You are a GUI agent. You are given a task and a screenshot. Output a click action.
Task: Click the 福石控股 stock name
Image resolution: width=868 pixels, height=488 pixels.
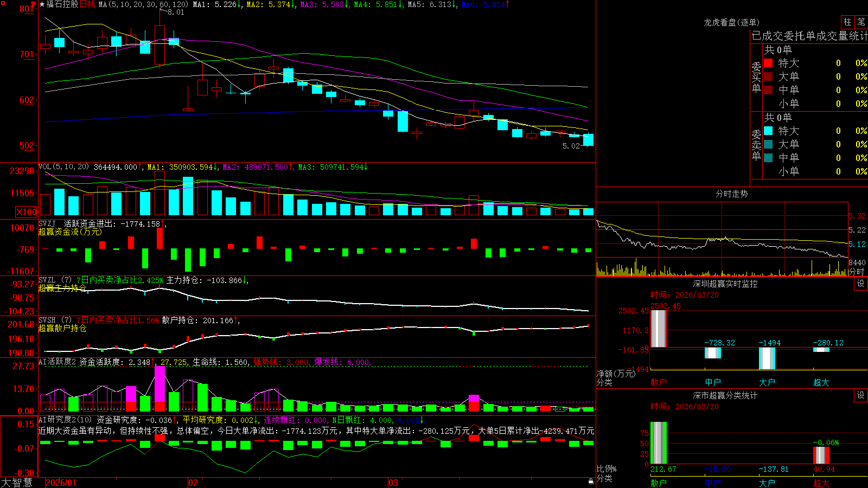coord(62,4)
